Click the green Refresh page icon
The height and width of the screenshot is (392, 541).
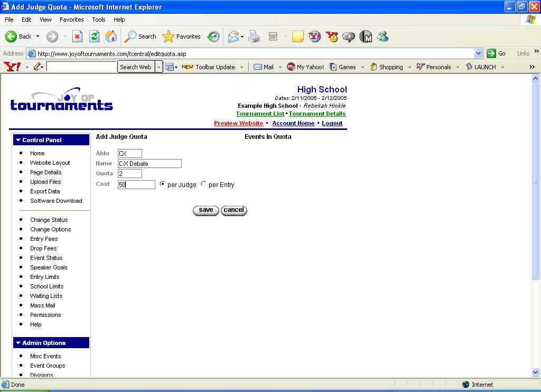(94, 36)
